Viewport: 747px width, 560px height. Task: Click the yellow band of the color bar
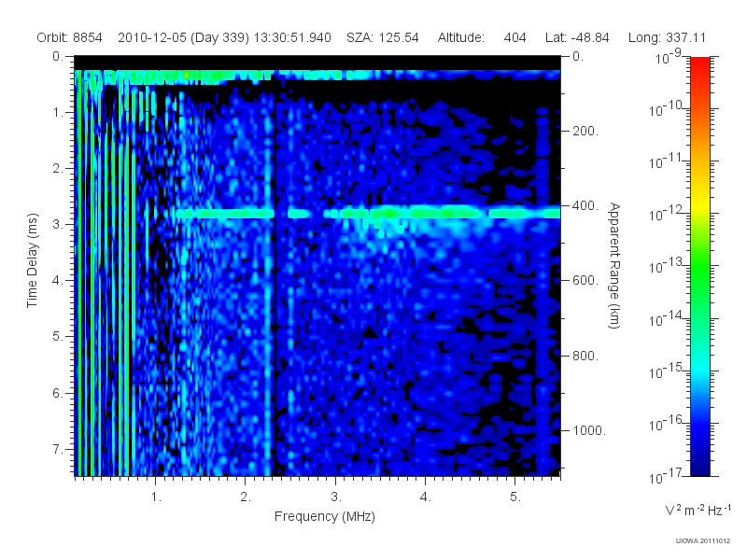[x=700, y=204]
